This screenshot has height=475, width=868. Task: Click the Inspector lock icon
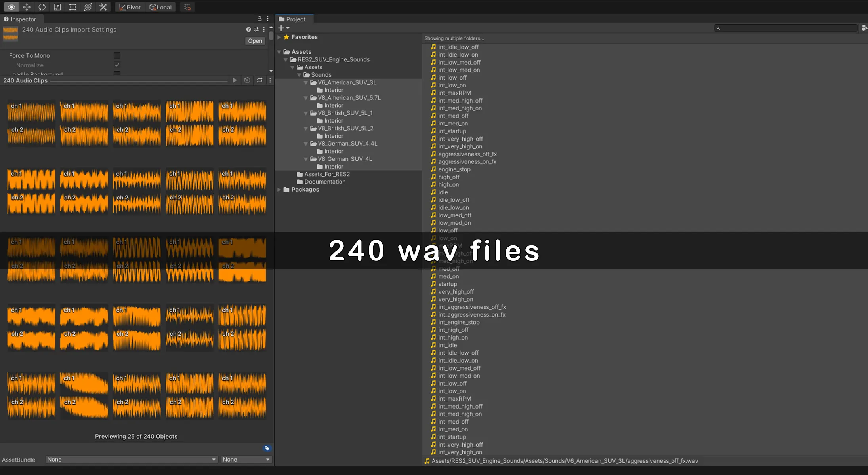259,19
